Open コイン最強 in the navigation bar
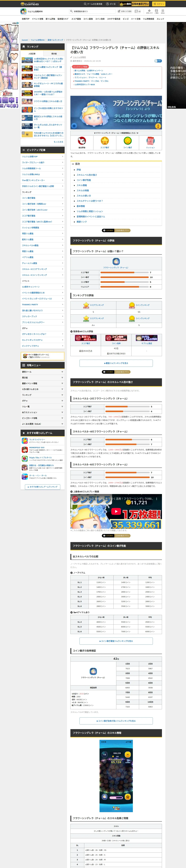The image size is (186, 868). (x=88, y=19)
